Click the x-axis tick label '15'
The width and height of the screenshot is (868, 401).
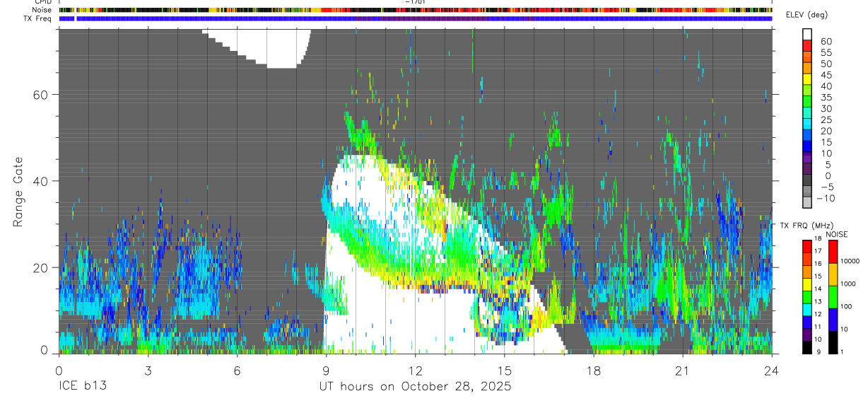504,371
